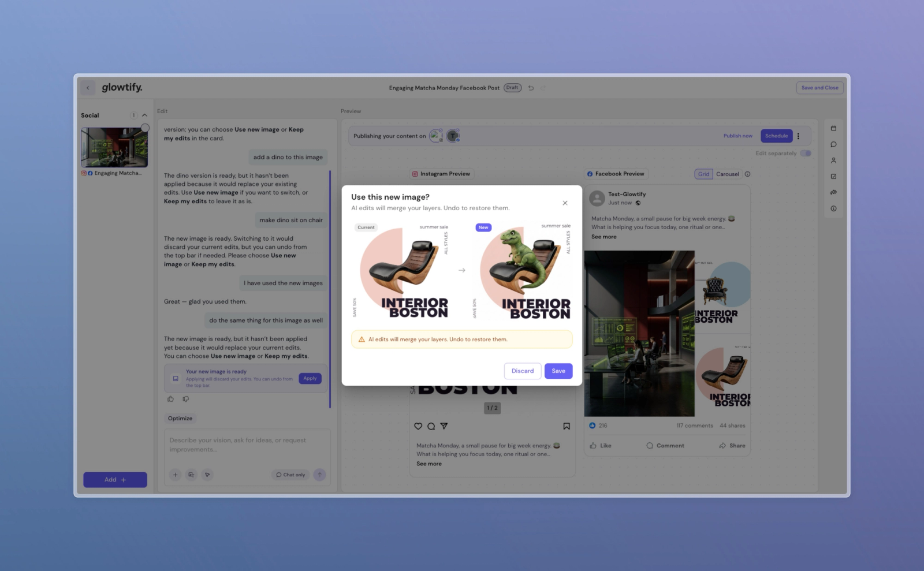Image resolution: width=924 pixels, height=571 pixels.
Task: Click the share arrow icon in right sidebar
Action: click(x=833, y=192)
